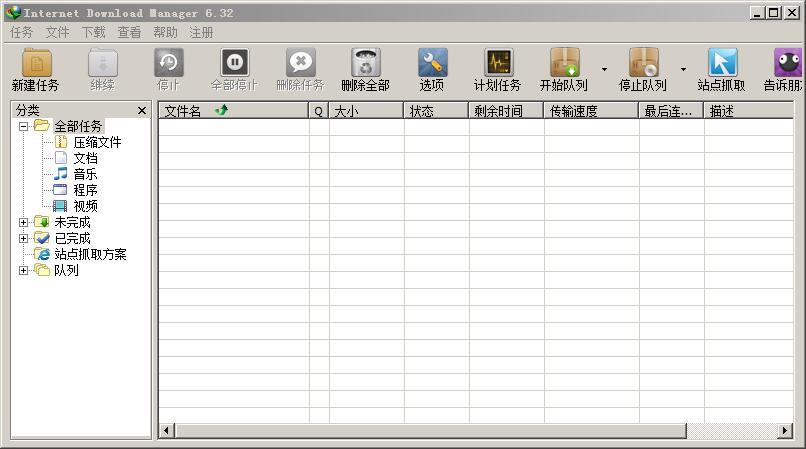806x449 pixels.
Task: Maximize the Internet Download Manager window
Action: pos(773,13)
